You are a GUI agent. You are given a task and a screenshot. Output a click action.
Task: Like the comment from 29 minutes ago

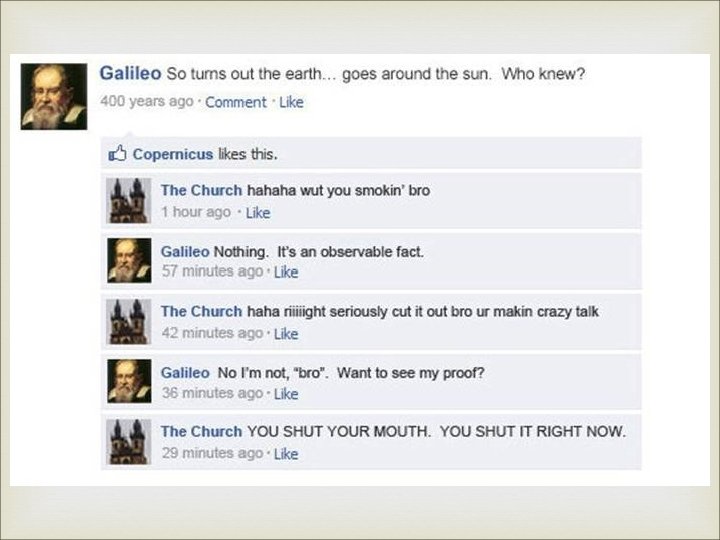pyautogui.click(x=286, y=454)
